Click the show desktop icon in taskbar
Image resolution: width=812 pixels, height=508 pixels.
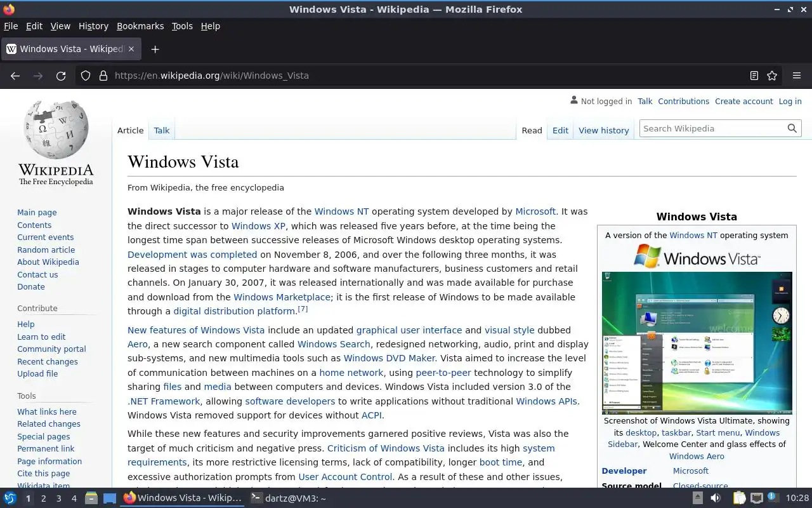click(110, 498)
